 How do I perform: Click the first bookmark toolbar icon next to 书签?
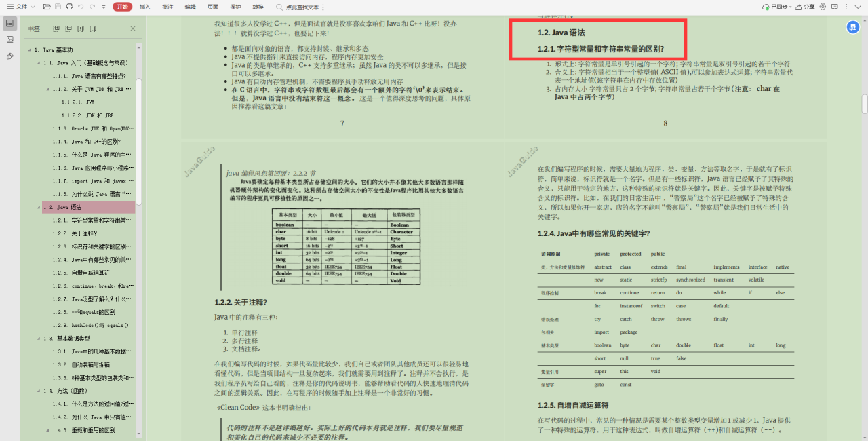(56, 29)
